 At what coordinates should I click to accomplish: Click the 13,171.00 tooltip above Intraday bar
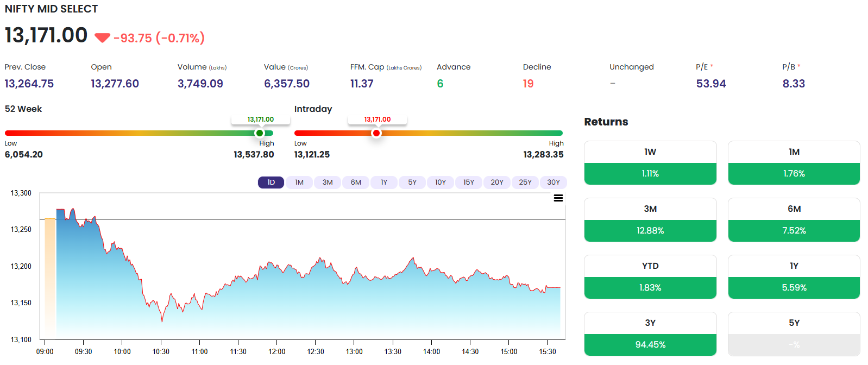378,119
